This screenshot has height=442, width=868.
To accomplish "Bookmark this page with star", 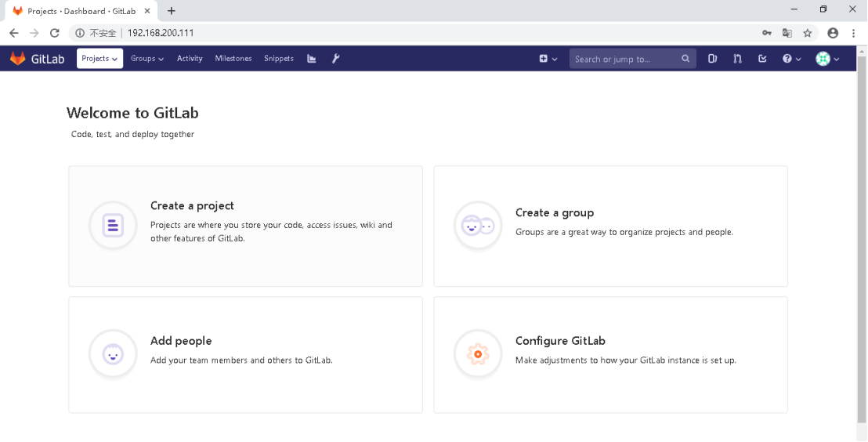I will [807, 33].
